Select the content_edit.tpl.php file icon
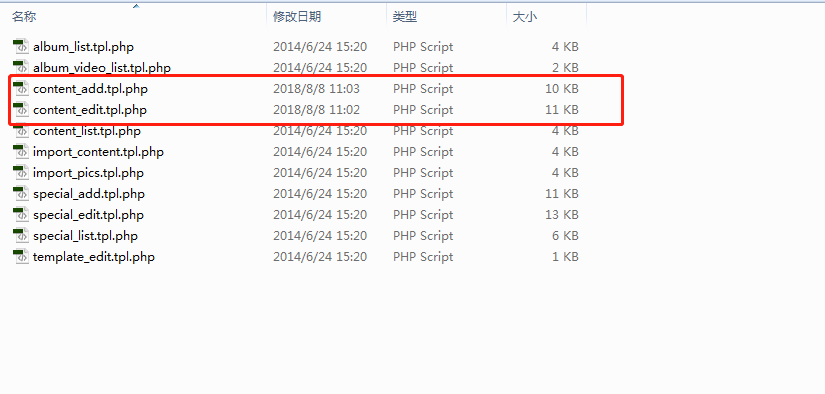 tap(21, 110)
